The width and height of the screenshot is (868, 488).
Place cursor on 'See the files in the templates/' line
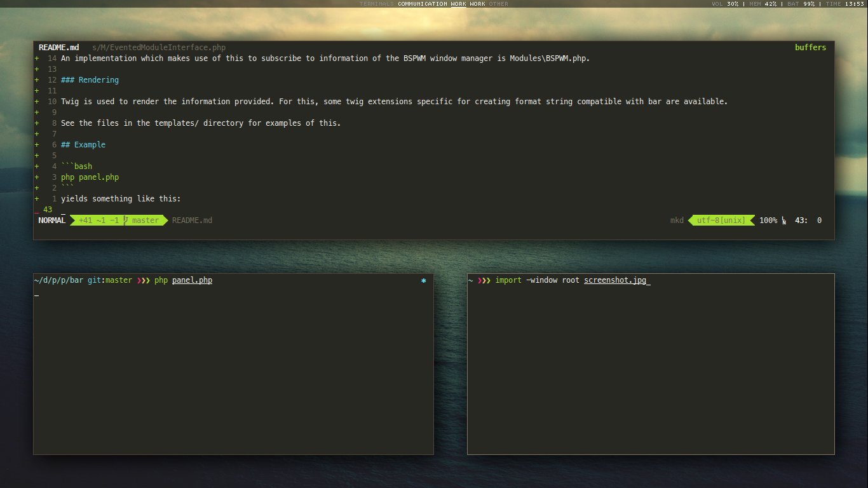(x=201, y=123)
